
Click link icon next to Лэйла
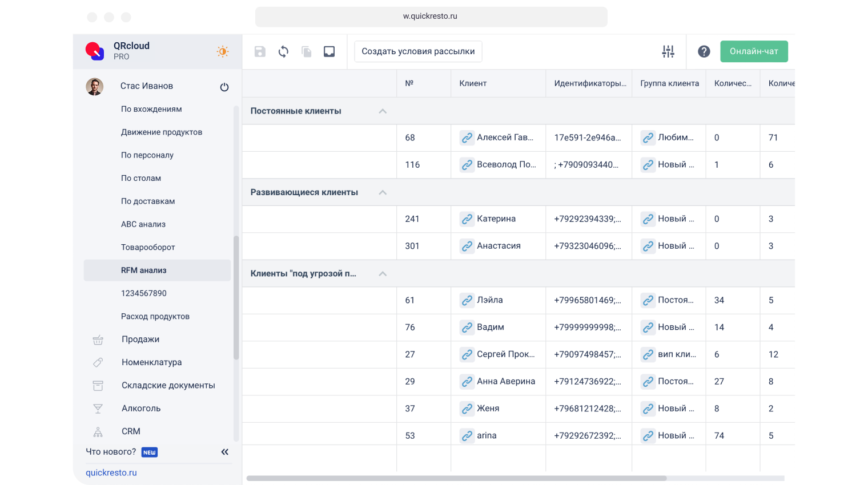point(467,300)
